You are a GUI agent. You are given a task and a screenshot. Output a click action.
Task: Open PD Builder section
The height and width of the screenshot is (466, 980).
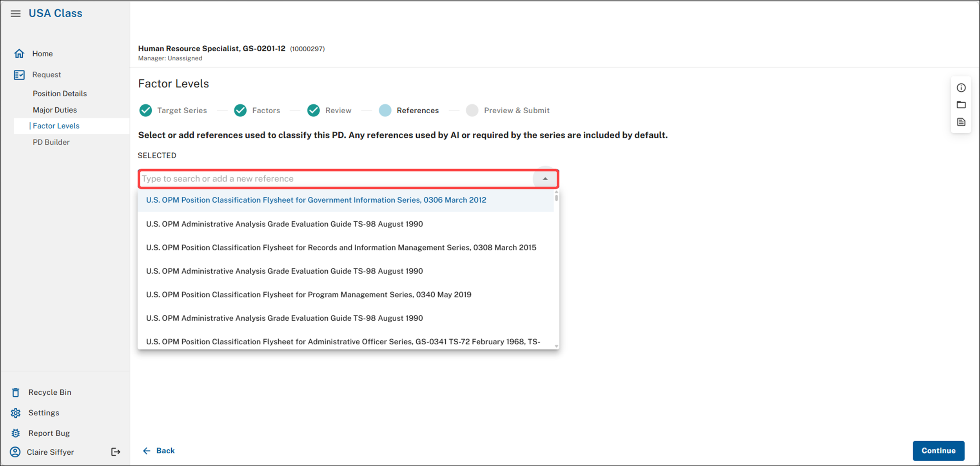pos(51,142)
